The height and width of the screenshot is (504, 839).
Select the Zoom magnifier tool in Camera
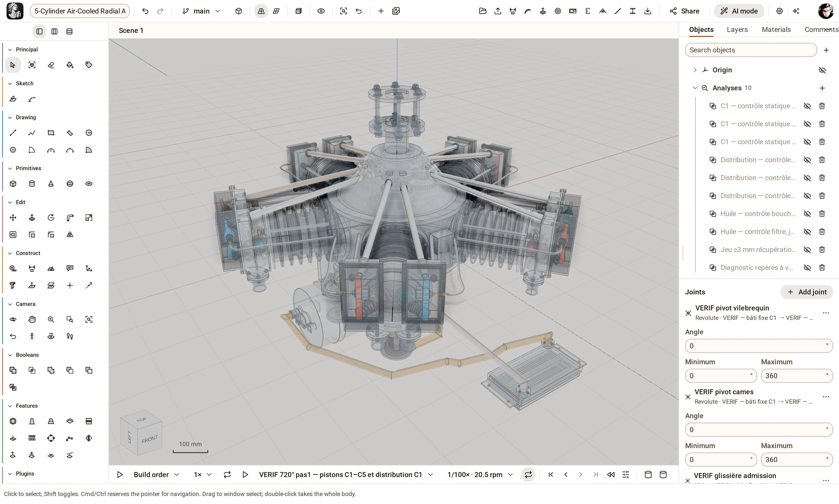tap(51, 319)
